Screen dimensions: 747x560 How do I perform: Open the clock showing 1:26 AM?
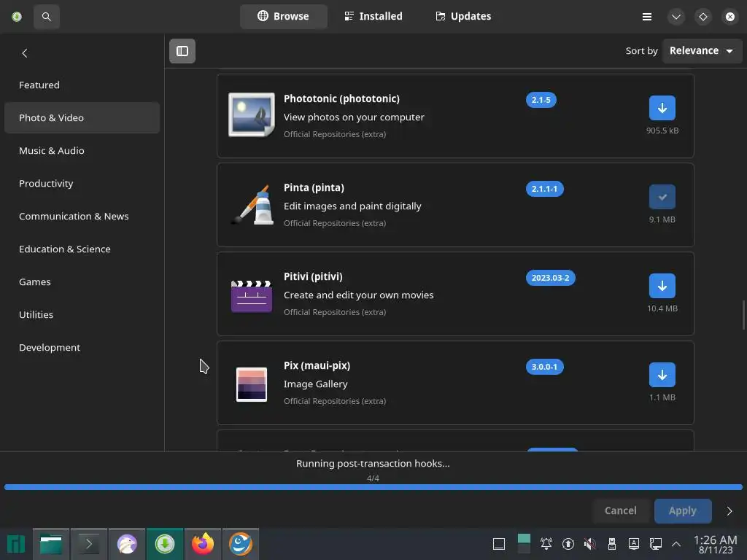click(x=716, y=545)
